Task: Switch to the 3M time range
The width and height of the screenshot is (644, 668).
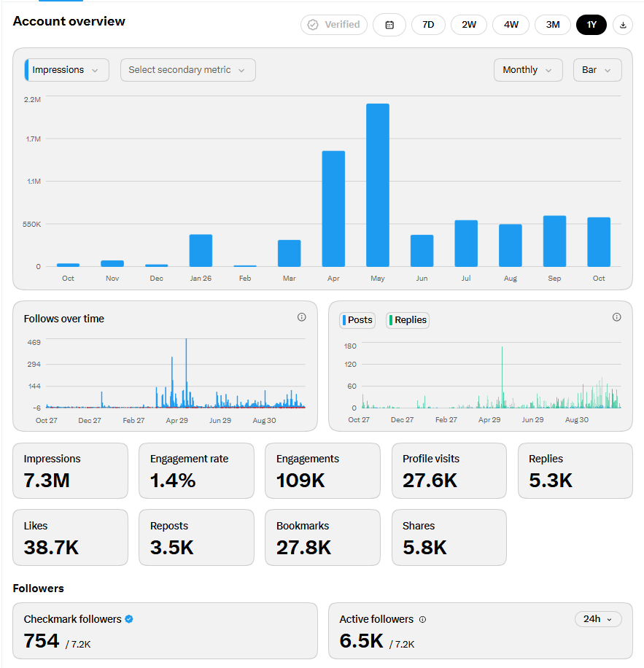Action: [553, 25]
